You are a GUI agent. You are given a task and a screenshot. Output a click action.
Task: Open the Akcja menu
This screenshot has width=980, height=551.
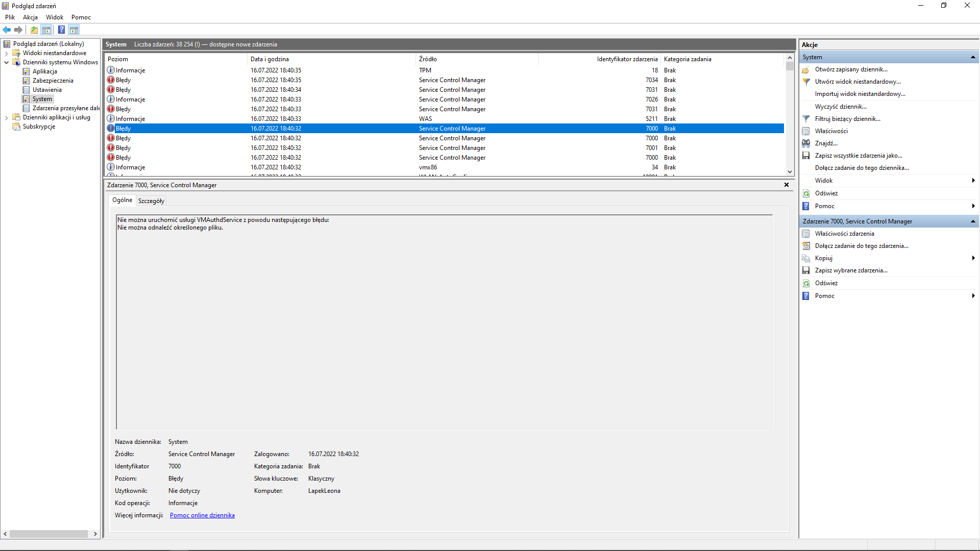point(30,17)
